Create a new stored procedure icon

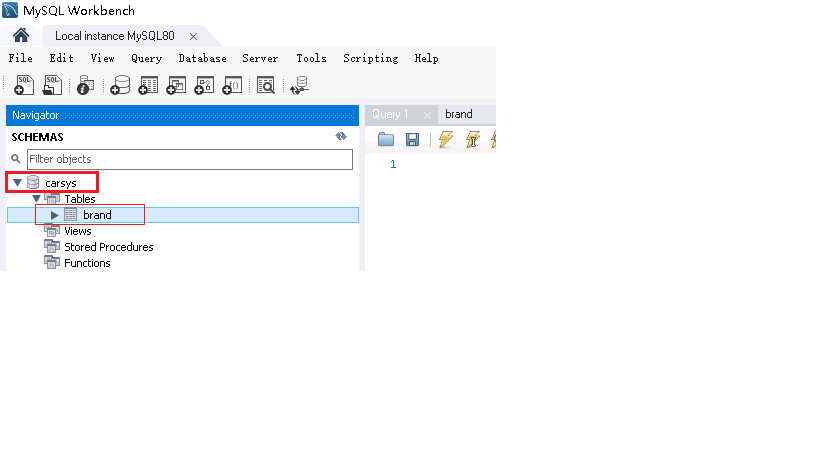204,85
